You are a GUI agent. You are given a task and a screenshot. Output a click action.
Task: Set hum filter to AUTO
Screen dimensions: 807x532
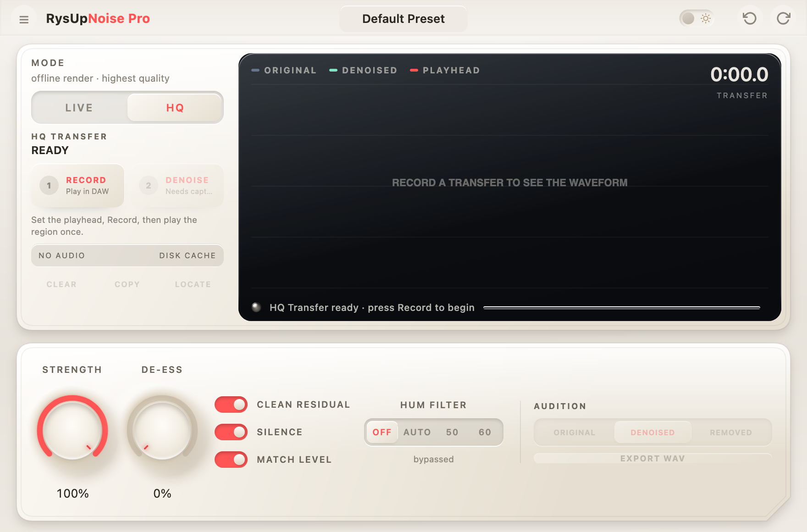click(x=417, y=432)
